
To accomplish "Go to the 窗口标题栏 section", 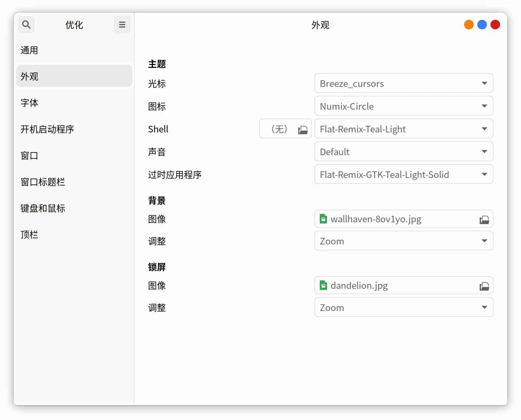I will tap(43, 182).
